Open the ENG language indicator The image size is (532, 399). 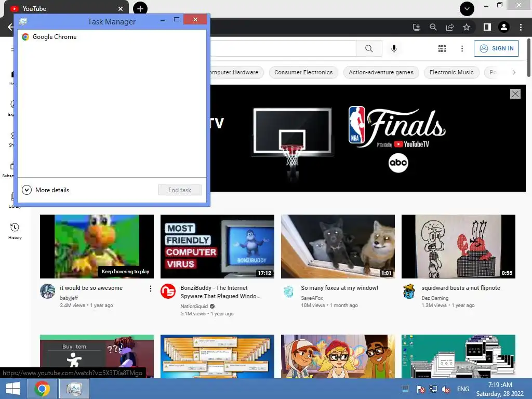tap(463, 389)
